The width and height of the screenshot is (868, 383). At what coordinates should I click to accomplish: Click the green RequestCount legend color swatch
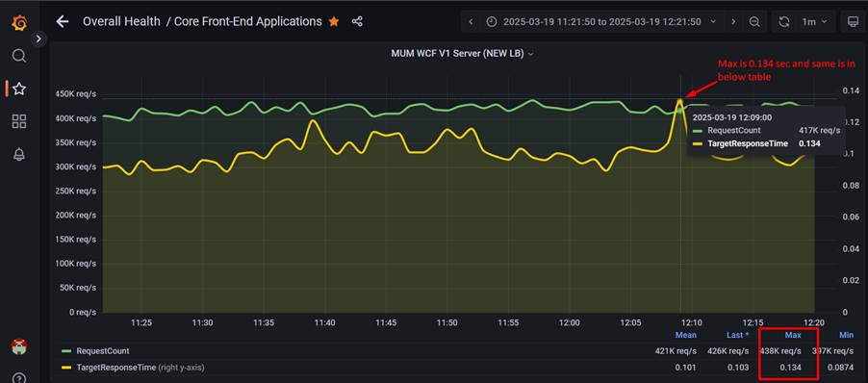coord(65,351)
